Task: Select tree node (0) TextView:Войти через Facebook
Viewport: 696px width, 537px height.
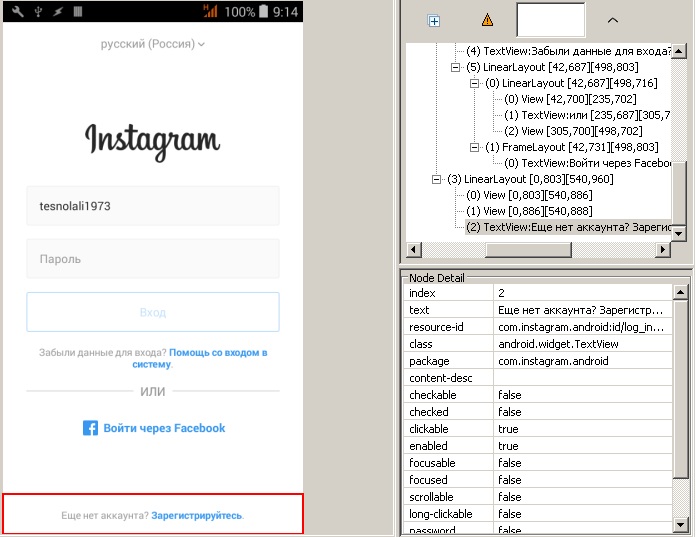Action: tap(587, 163)
